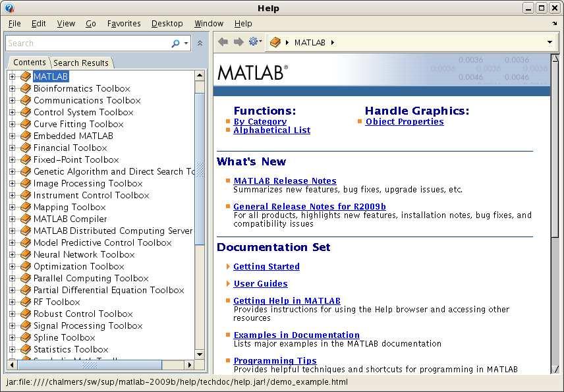
Task: Open the File menu
Action: click(14, 24)
